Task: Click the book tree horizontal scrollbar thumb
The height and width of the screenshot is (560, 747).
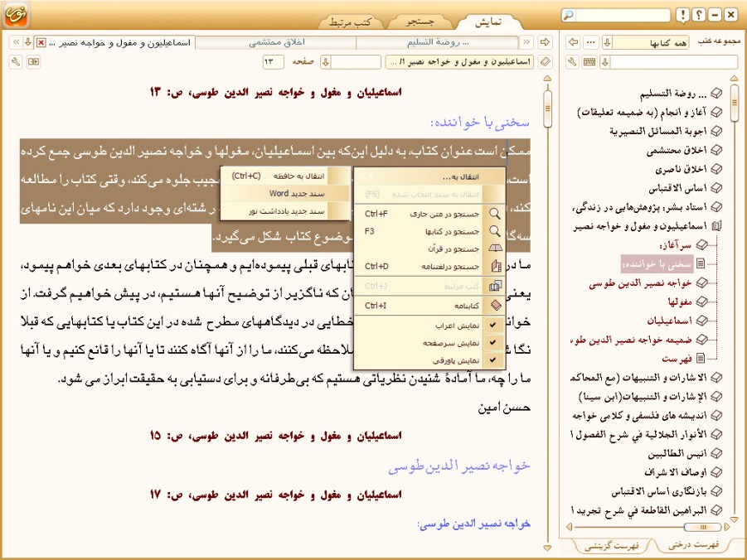Action: tap(702, 527)
